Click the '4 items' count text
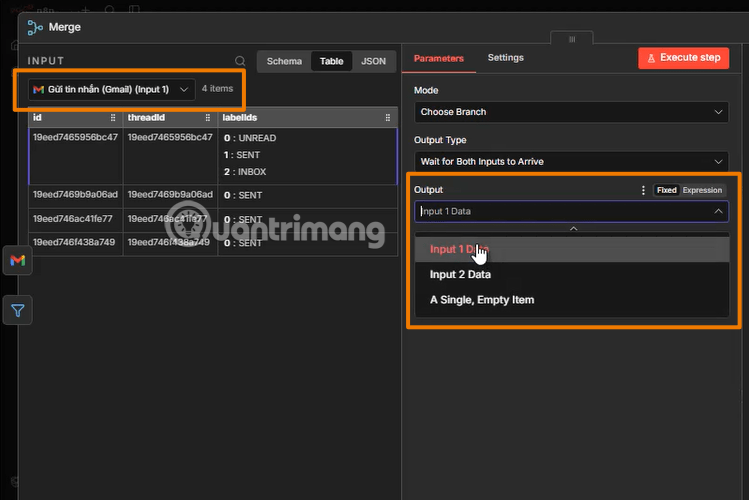Screen dimensions: 749x500 pyautogui.click(x=217, y=88)
